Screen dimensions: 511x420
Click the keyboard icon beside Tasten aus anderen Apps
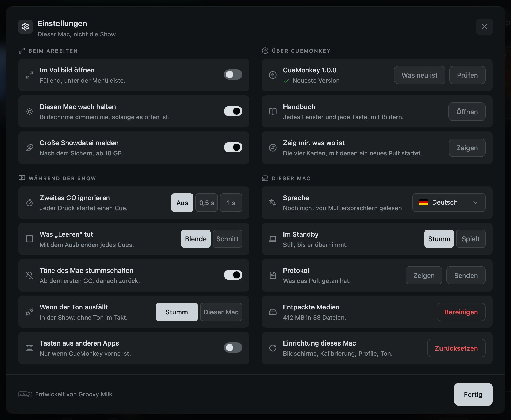pyautogui.click(x=30, y=348)
